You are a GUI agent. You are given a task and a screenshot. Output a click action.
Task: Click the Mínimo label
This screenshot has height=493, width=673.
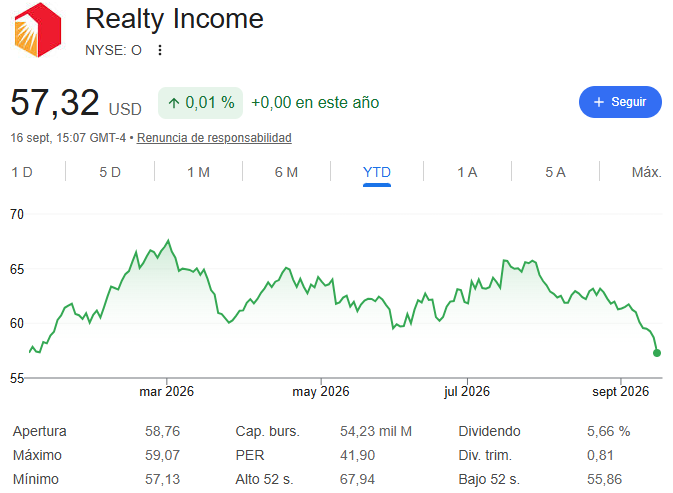[36, 479]
